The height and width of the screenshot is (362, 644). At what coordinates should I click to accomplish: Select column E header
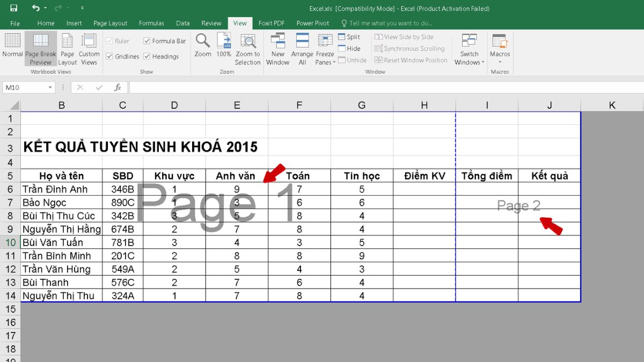(x=237, y=106)
